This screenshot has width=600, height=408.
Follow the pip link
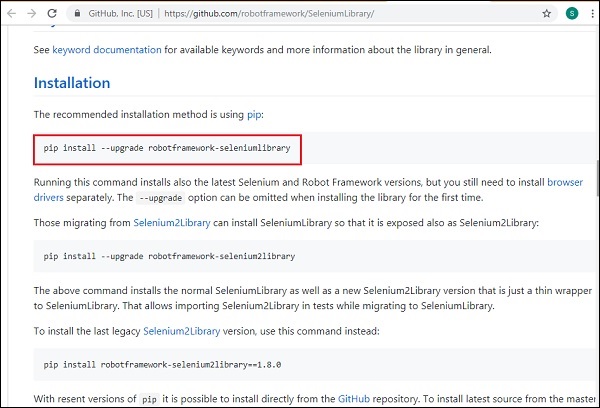(254, 115)
